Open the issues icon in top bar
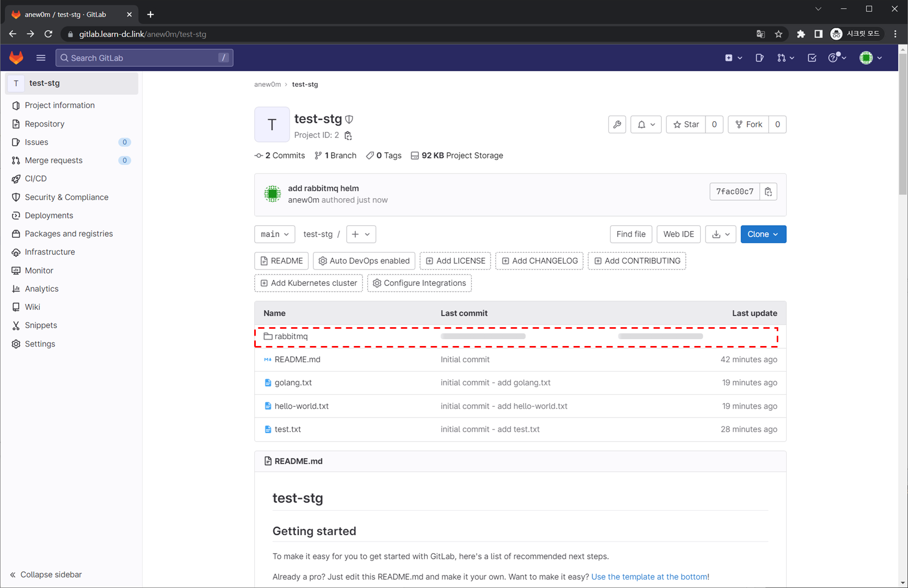This screenshot has height=588, width=908. pyautogui.click(x=759, y=57)
